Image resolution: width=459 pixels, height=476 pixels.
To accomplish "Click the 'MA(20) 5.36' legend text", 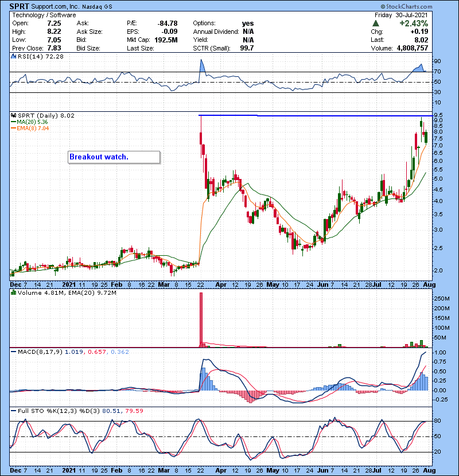I will pos(32,122).
